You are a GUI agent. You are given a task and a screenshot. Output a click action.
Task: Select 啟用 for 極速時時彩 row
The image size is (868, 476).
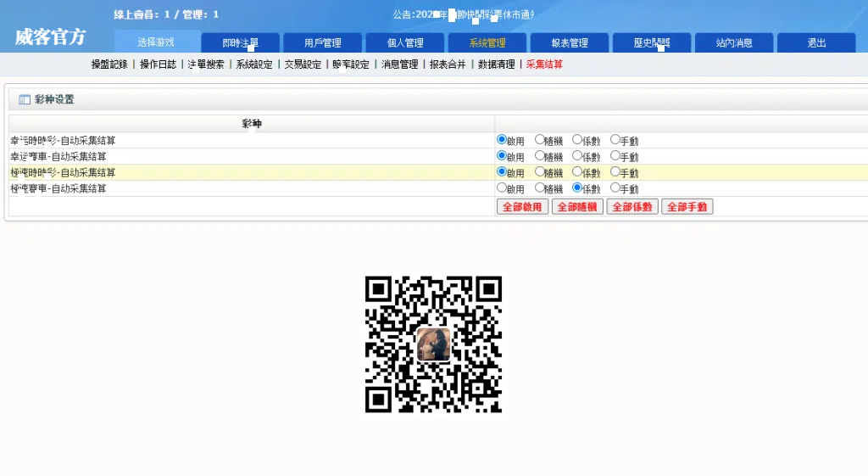pos(502,171)
